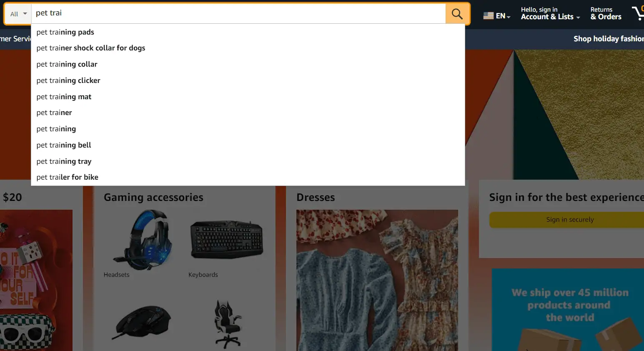Click the US flag language icon
The width and height of the screenshot is (644, 351).
[488, 16]
